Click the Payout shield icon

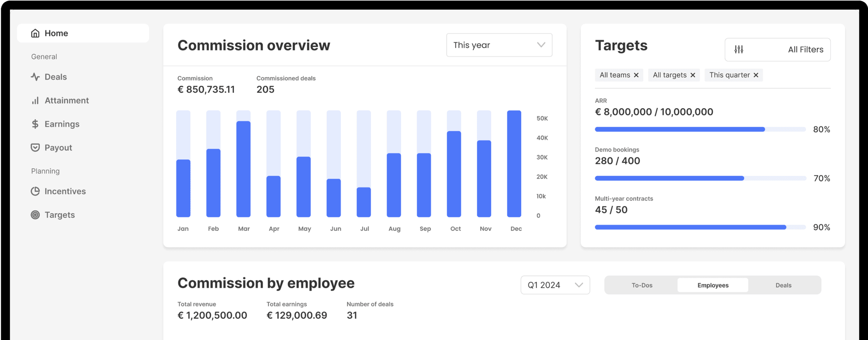point(35,148)
